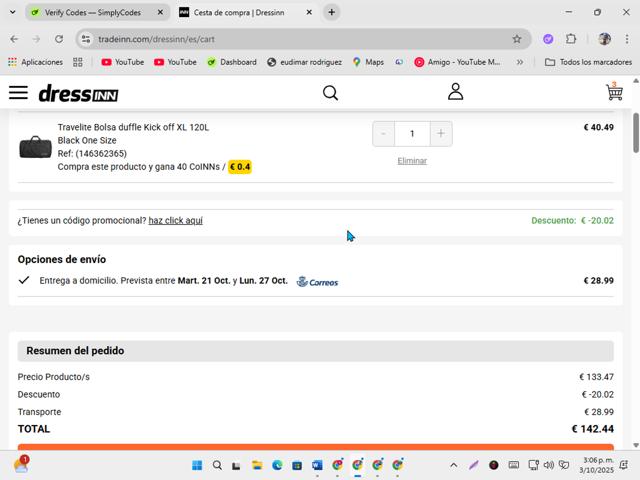Click the scrollbar down arrow
640x480 pixels.
tap(636, 445)
